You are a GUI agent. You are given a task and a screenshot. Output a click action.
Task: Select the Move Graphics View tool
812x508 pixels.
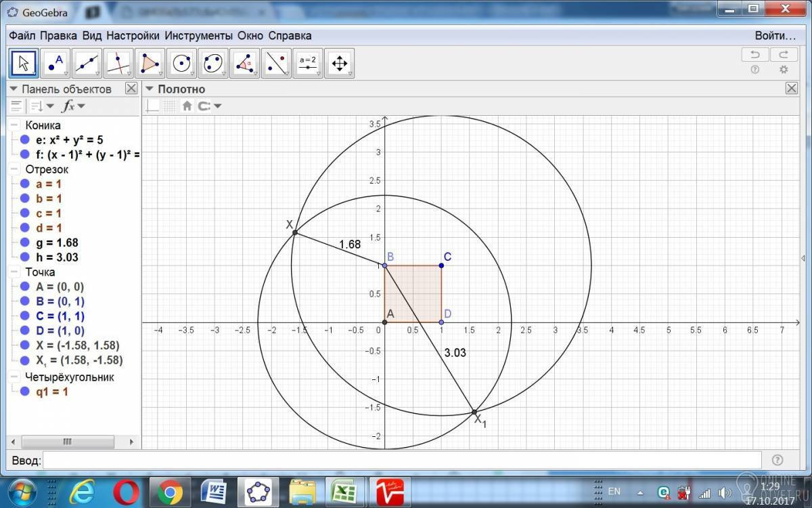[x=339, y=64]
